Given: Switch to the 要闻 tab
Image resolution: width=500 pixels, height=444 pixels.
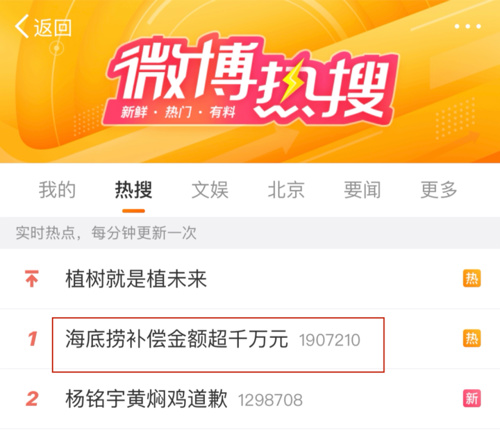Looking at the screenshot, I should [x=362, y=190].
